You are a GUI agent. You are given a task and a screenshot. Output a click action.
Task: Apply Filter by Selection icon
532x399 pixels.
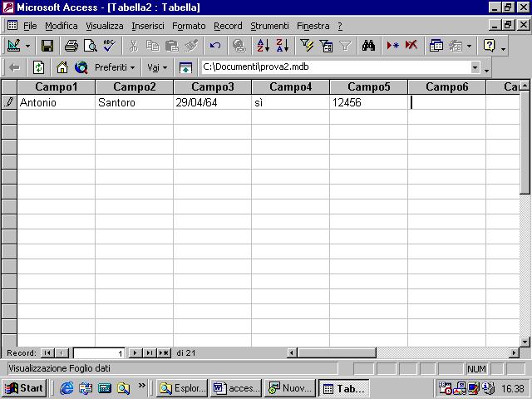(x=307, y=46)
